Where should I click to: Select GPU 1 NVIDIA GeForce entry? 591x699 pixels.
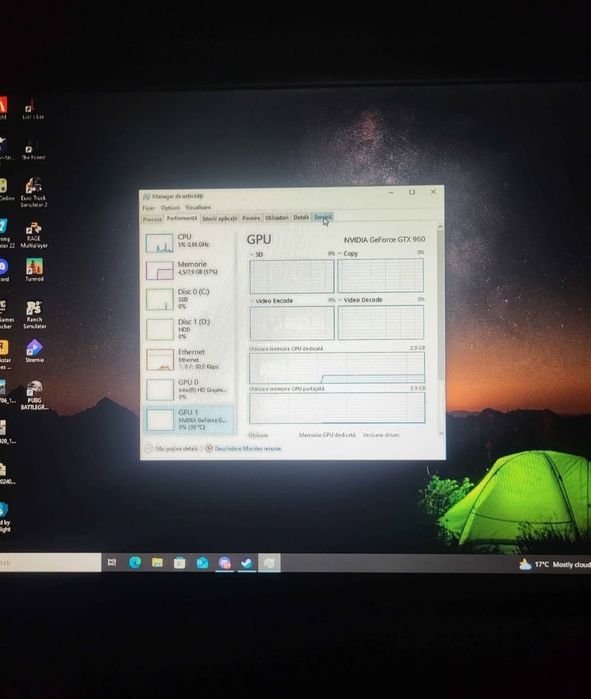click(x=189, y=419)
